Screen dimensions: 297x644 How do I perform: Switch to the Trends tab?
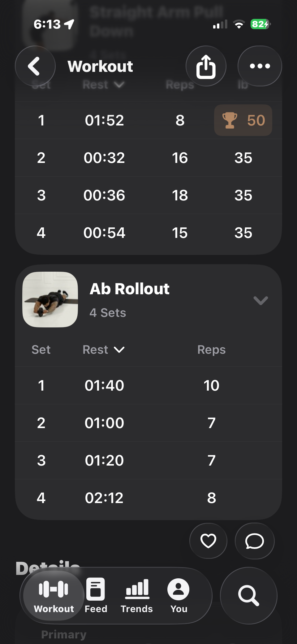point(137,595)
